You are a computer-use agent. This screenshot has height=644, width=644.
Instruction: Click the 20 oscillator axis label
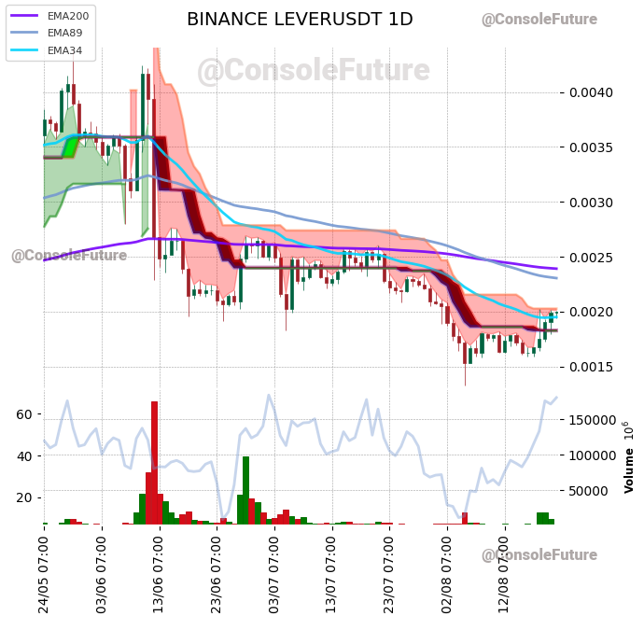point(24,497)
